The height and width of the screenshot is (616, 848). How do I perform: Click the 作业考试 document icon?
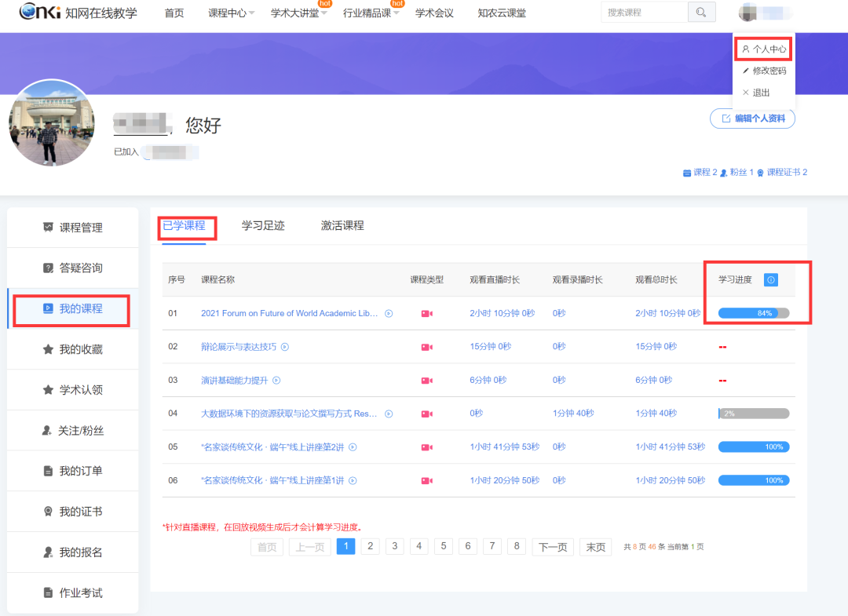pyautogui.click(x=48, y=592)
